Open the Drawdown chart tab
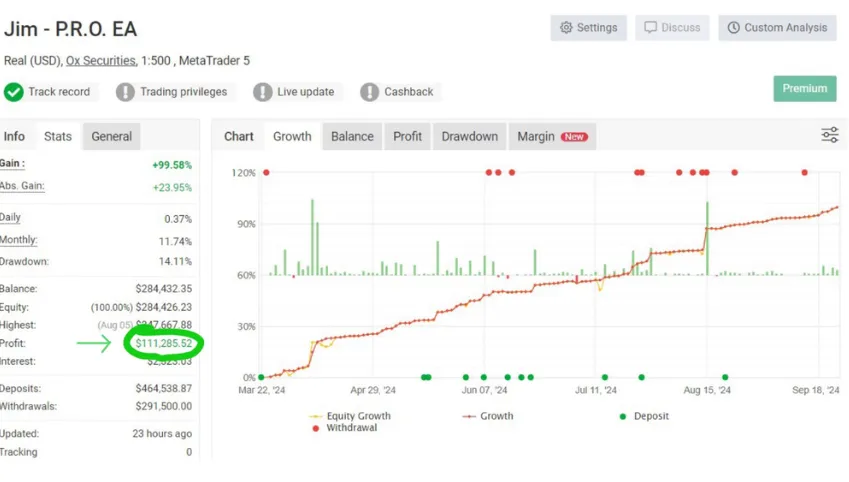 [469, 136]
